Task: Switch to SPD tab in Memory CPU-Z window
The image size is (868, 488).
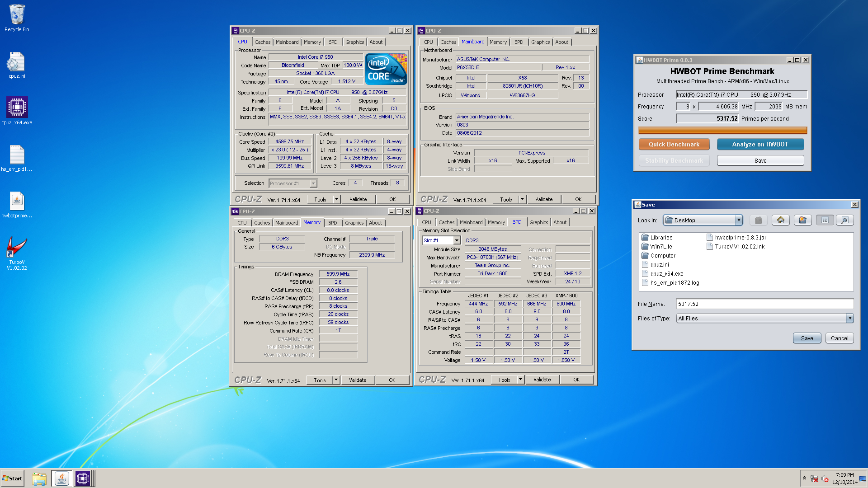Action: 332,223
